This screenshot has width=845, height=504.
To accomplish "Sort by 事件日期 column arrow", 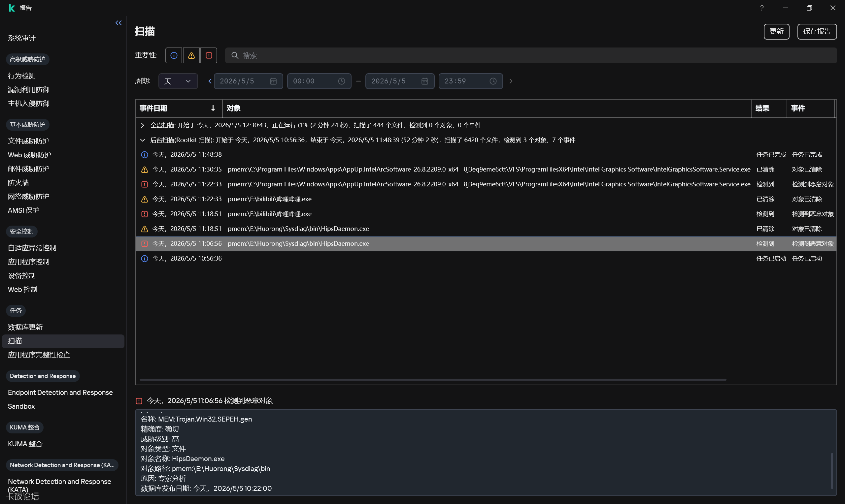I will tap(213, 108).
